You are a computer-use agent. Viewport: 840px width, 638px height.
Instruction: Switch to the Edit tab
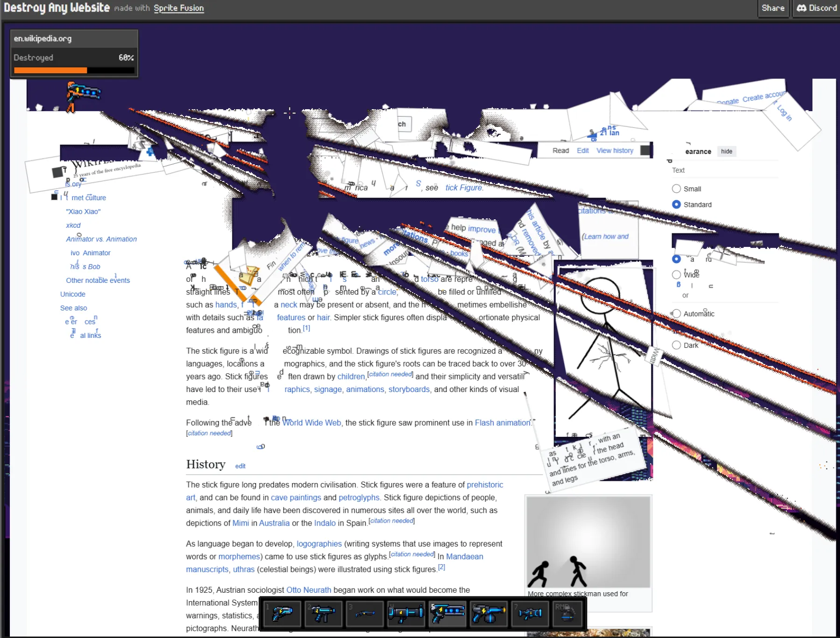point(582,150)
